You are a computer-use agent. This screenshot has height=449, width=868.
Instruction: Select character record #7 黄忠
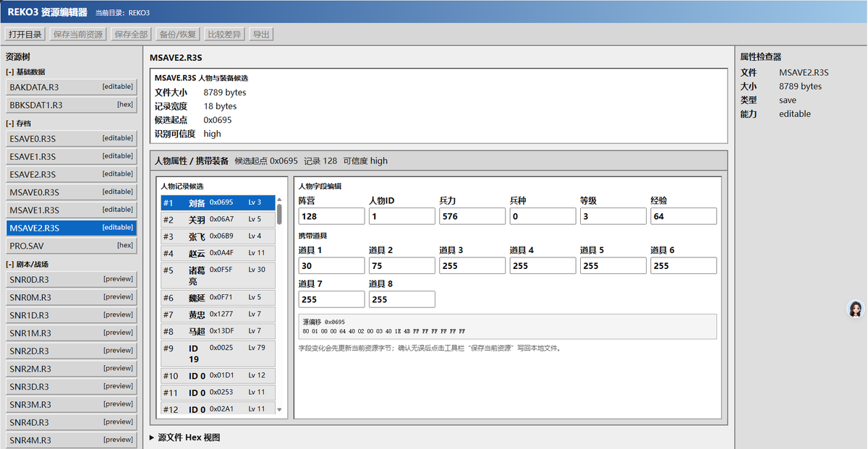218,315
